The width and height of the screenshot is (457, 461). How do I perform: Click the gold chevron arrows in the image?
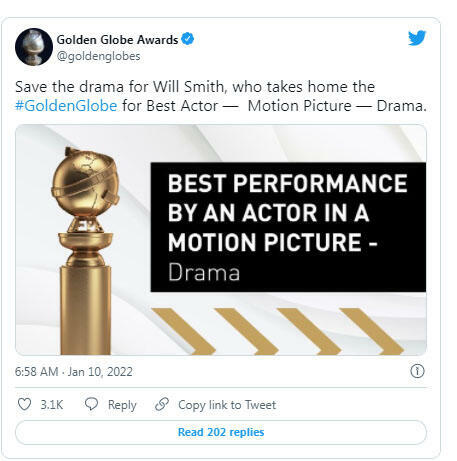pyautogui.click(x=277, y=331)
